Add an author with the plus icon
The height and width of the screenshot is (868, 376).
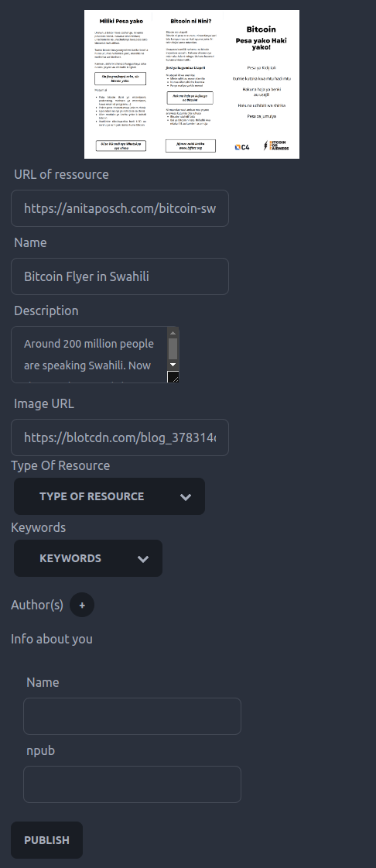tap(82, 605)
